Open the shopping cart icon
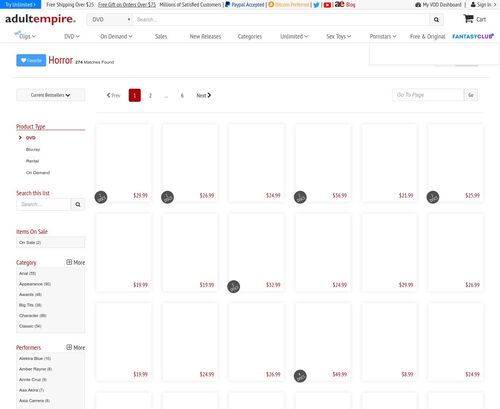 coord(468,19)
